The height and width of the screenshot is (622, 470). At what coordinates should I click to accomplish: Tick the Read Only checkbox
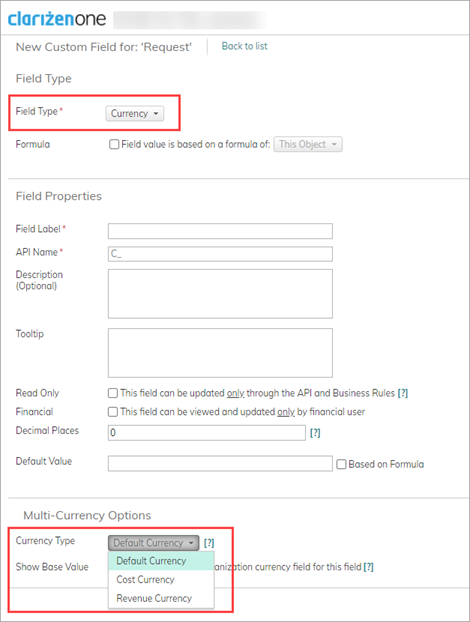113,393
